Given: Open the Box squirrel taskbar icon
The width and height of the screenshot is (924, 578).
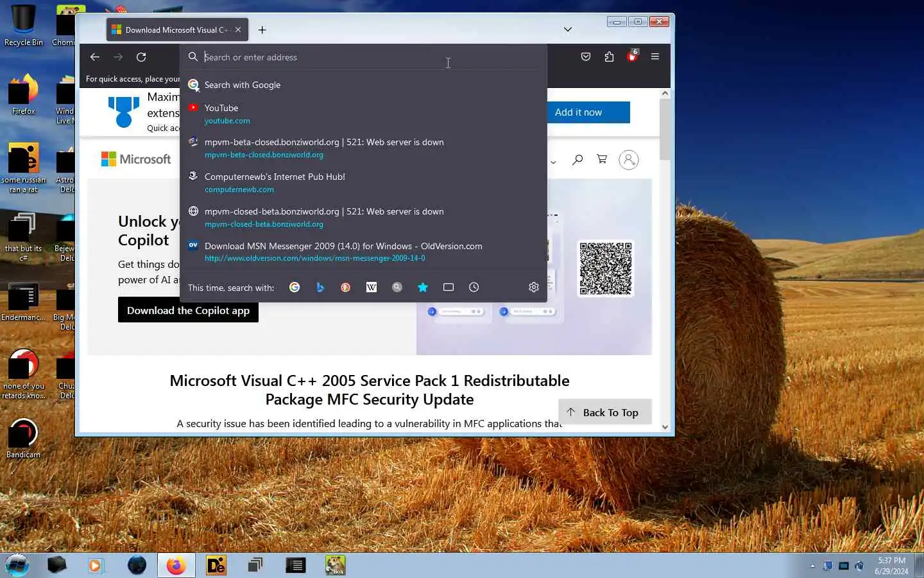Looking at the screenshot, I should (335, 565).
